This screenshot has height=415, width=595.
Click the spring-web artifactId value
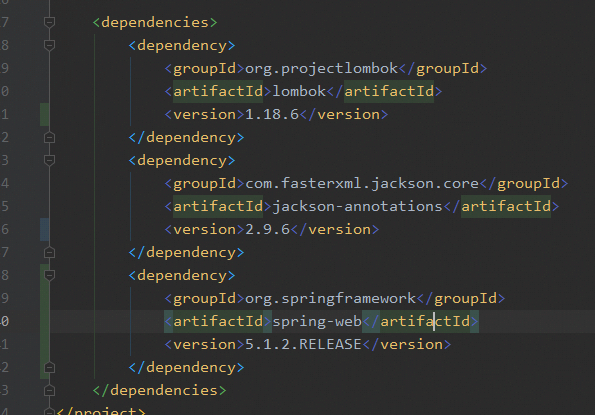[x=317, y=322]
